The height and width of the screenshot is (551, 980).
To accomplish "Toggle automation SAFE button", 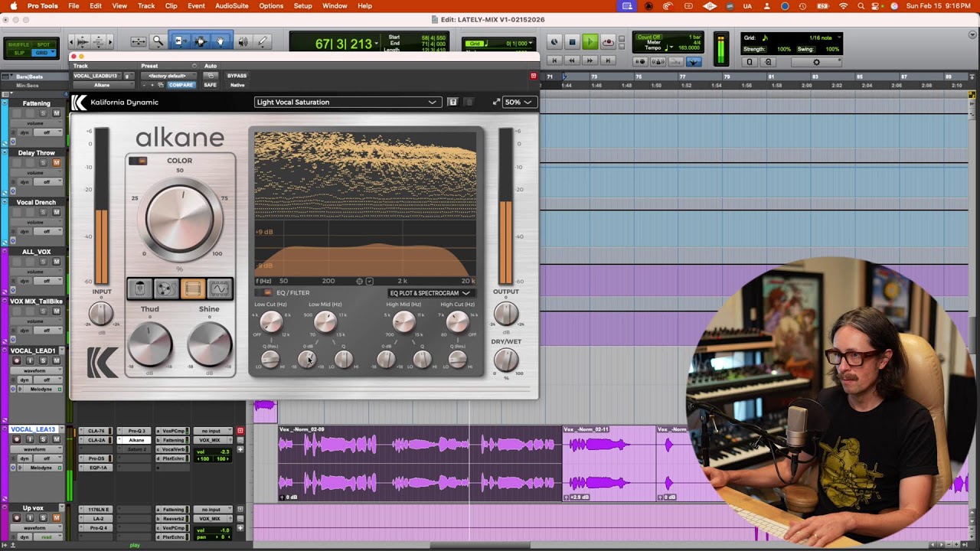I will pyautogui.click(x=210, y=85).
